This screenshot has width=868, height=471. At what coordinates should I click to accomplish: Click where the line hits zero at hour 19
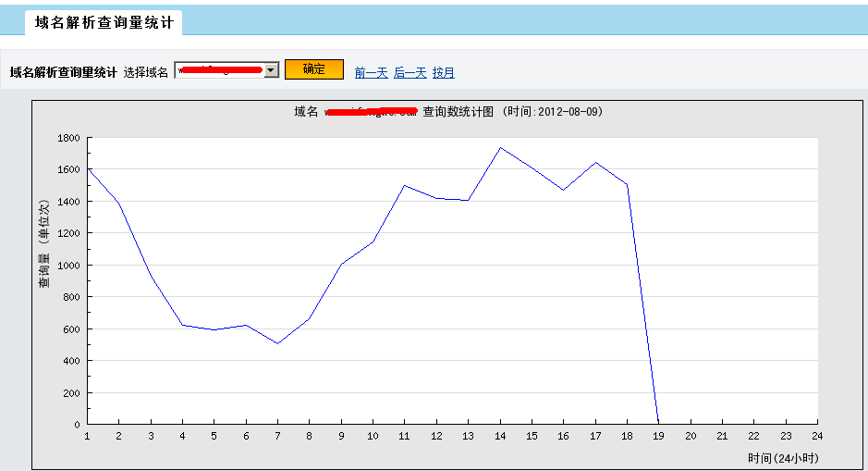pos(658,423)
